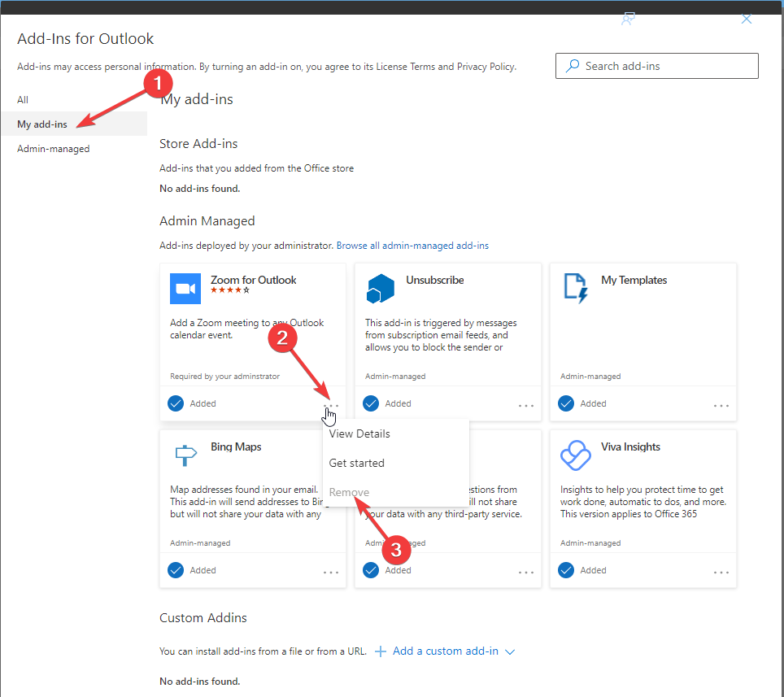The height and width of the screenshot is (697, 784).
Task: Open more options for Bing Maps
Action: coord(331,573)
